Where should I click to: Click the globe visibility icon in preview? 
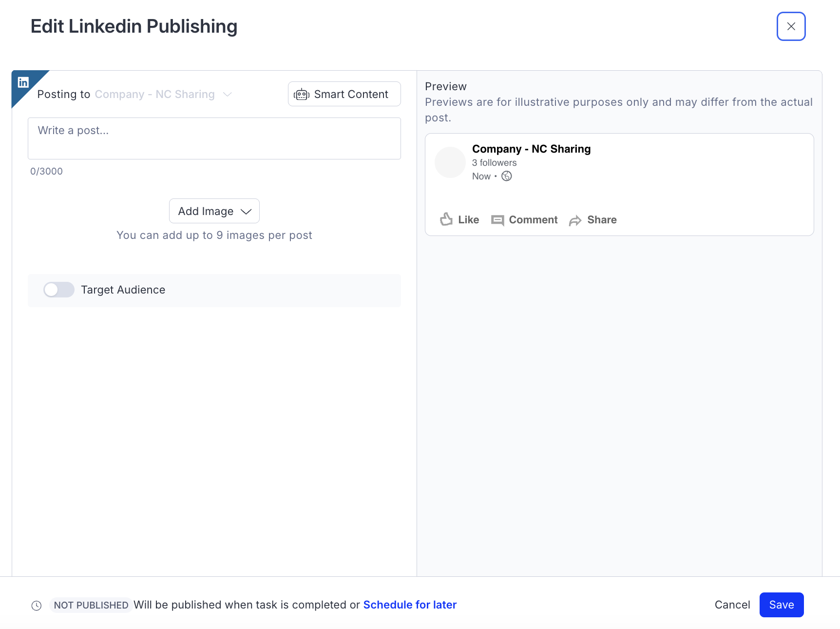click(507, 177)
